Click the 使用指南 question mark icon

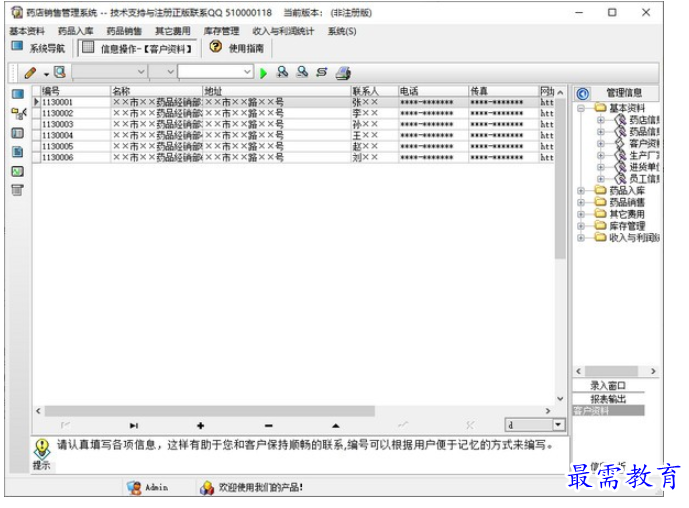(215, 47)
